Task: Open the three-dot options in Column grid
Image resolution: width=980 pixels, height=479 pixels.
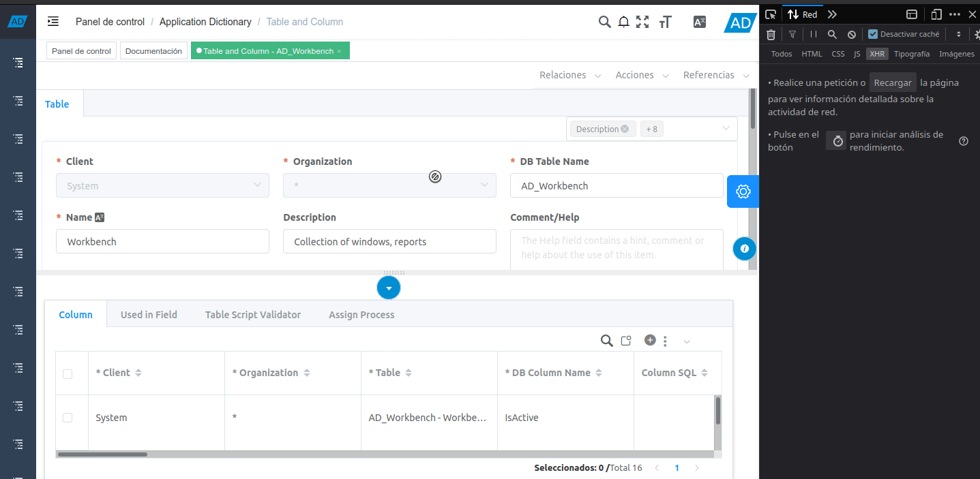Action: coord(665,340)
